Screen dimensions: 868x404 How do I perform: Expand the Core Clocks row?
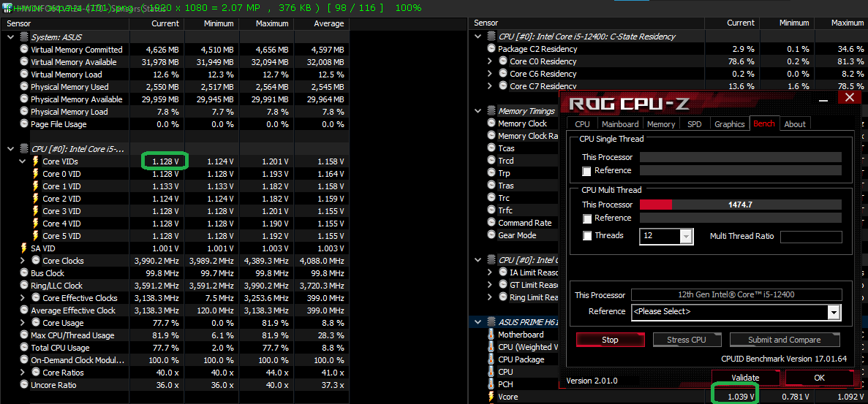23,261
